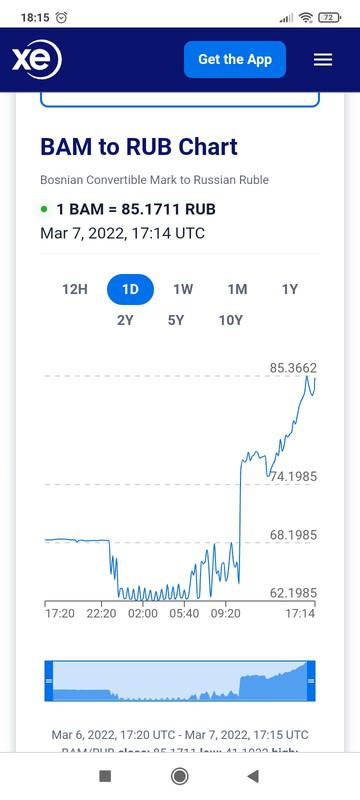Image resolution: width=360 pixels, height=800 pixels.
Task: Select the 5Y time range
Action: pos(176,320)
